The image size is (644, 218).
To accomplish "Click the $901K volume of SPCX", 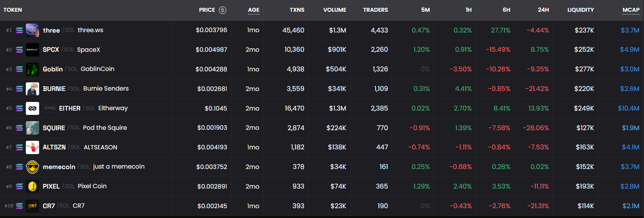I will click(337, 50).
